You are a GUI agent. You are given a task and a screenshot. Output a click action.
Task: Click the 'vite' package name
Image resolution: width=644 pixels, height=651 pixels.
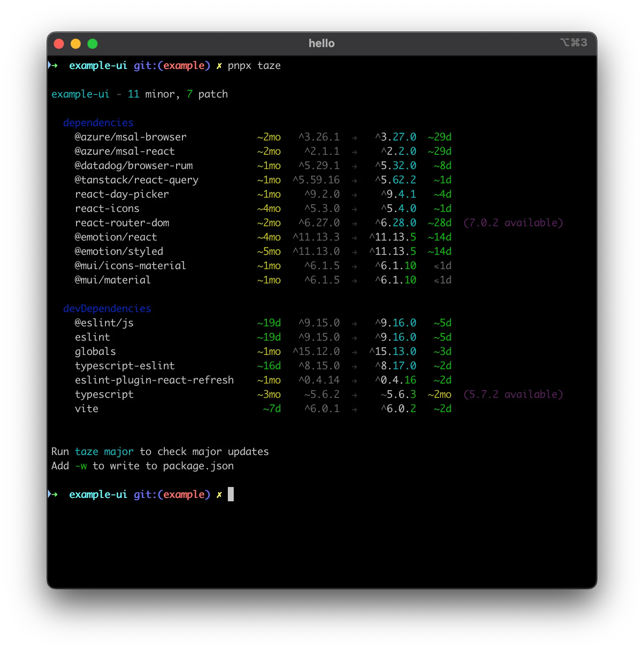pyautogui.click(x=87, y=409)
